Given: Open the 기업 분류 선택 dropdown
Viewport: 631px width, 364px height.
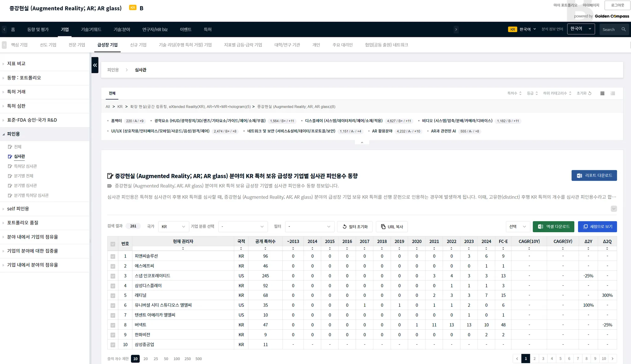Looking at the screenshot, I should 243,227.
